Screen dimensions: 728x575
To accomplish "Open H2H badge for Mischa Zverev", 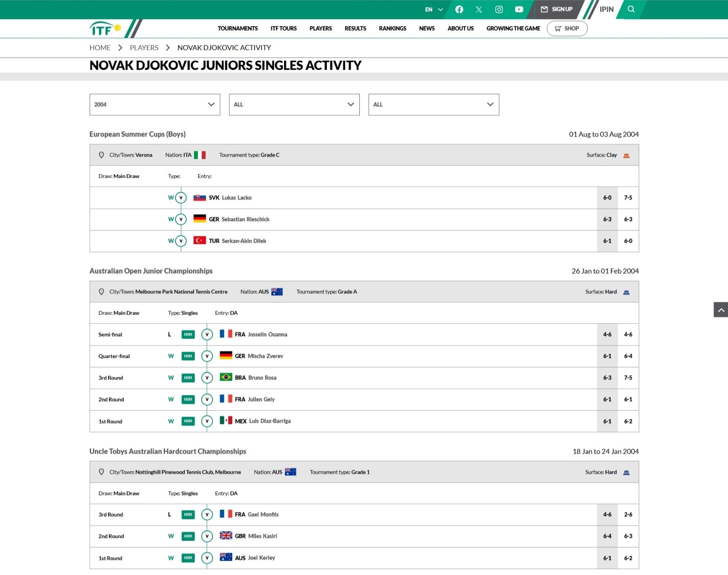I will (x=188, y=356).
